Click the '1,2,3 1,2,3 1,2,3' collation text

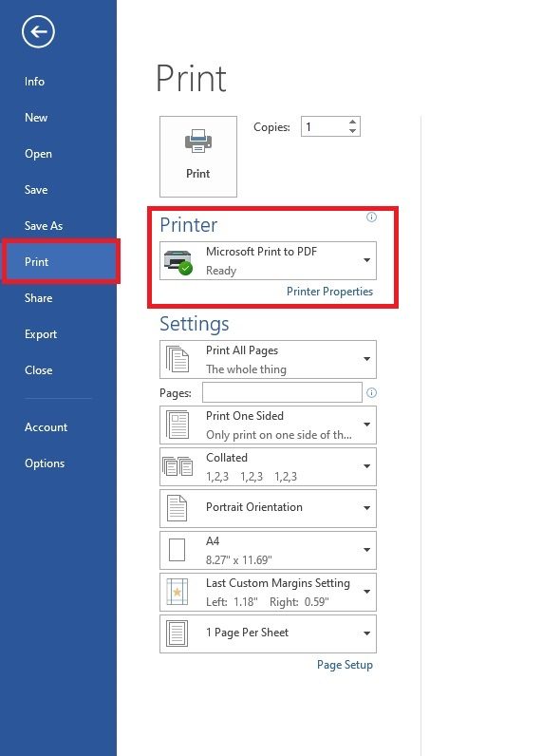tap(252, 477)
